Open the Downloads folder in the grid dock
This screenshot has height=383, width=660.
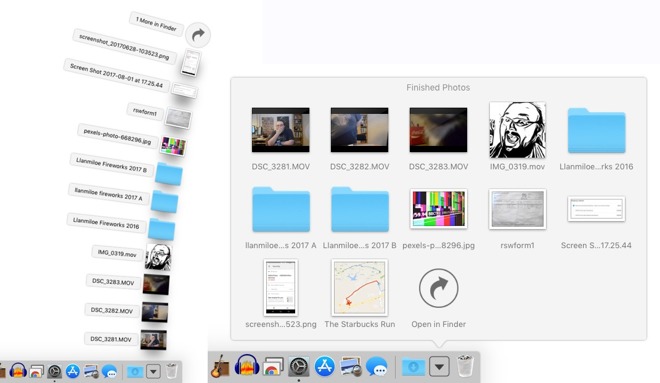tap(413, 367)
